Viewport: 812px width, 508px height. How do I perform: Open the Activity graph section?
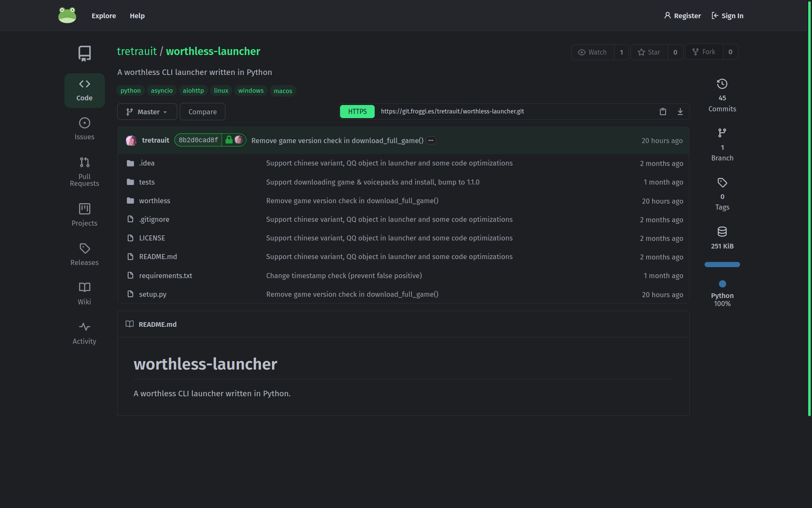point(84,333)
